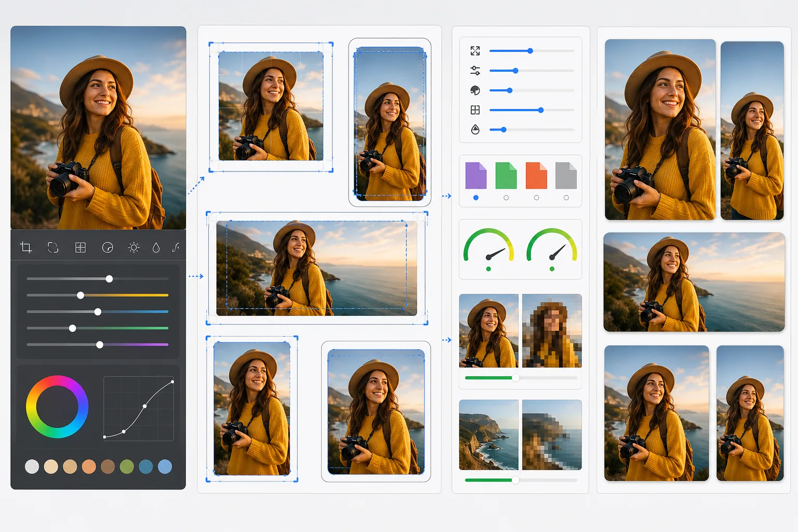Choose the gray file format icon
Viewport: 798px width, 532px height.
(566, 176)
